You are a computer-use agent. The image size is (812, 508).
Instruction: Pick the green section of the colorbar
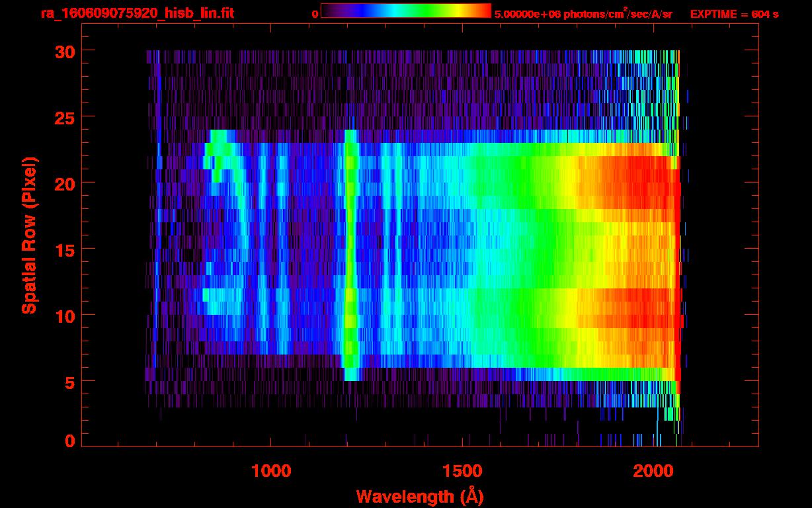point(423,11)
